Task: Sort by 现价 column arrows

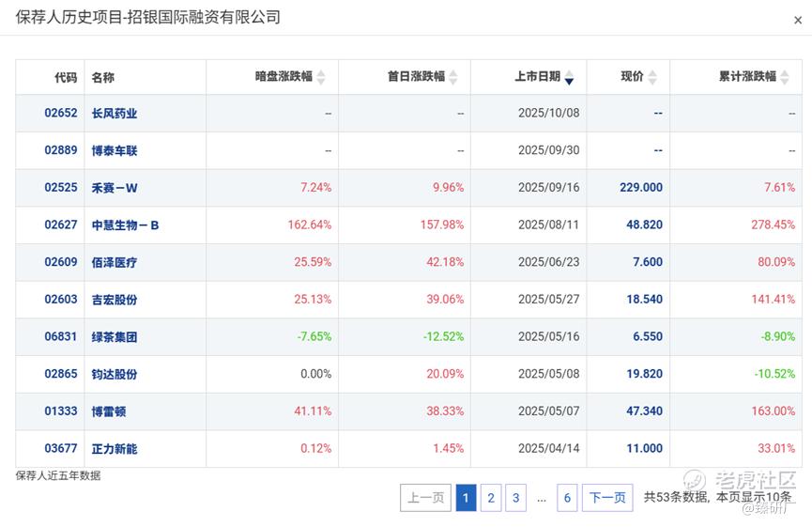Action: pyautogui.click(x=652, y=77)
